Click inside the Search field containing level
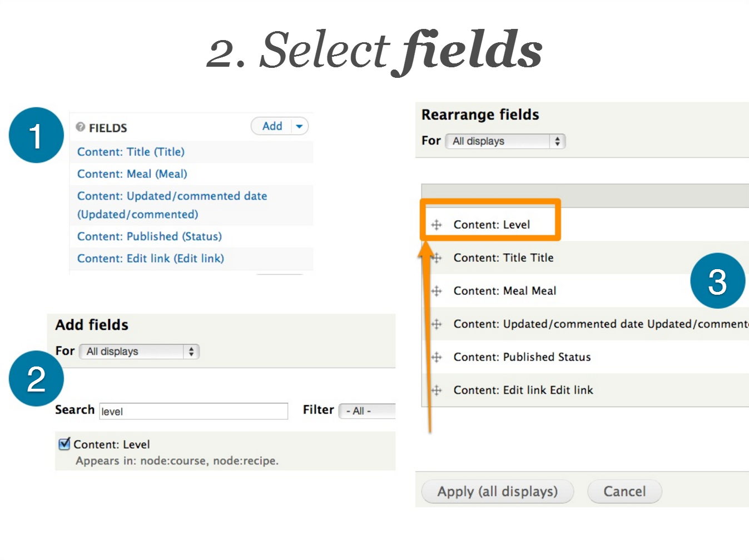Screen dimensions: 749x560 (193, 411)
